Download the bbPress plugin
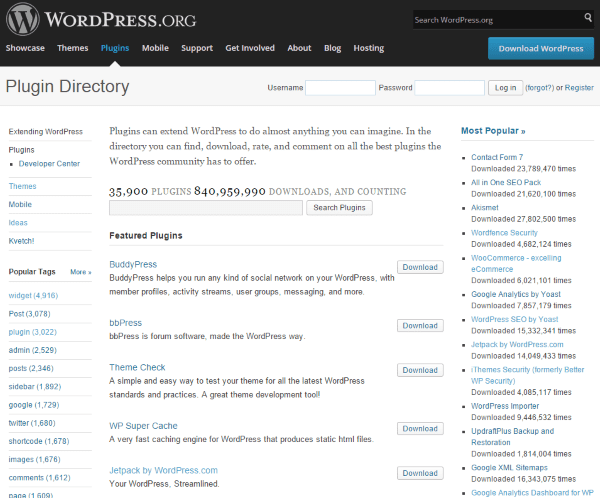Image resolution: width=600 pixels, height=498 pixels. point(420,326)
